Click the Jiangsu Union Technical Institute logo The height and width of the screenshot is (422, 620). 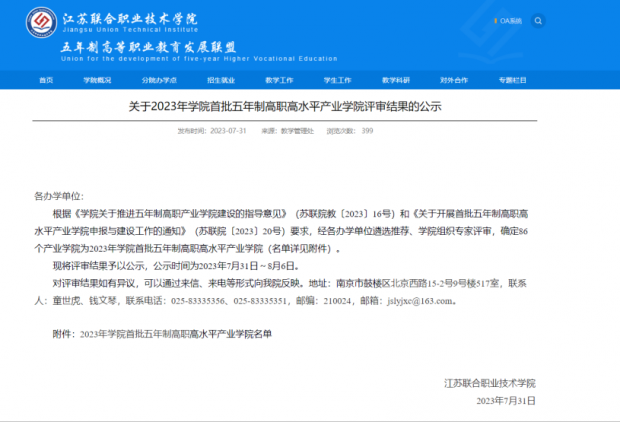coord(41,22)
